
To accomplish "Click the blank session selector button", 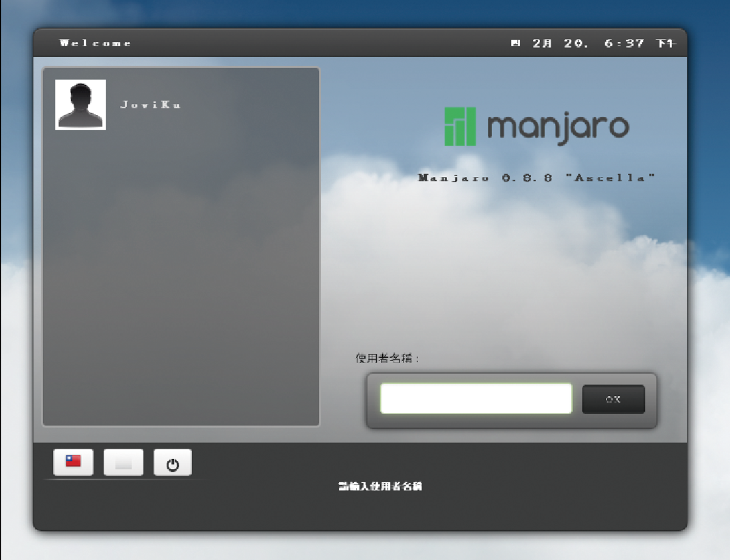I will (x=123, y=463).
